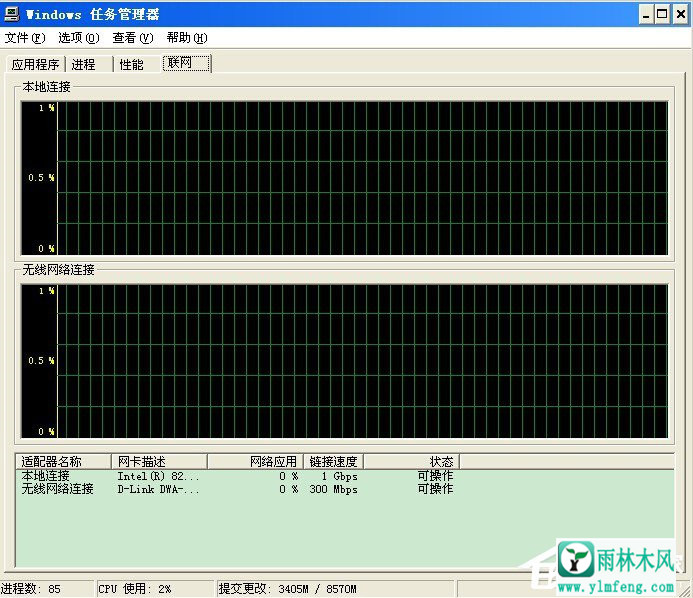Open the 查看(V) menu
693x598 pixels.
pyautogui.click(x=133, y=38)
